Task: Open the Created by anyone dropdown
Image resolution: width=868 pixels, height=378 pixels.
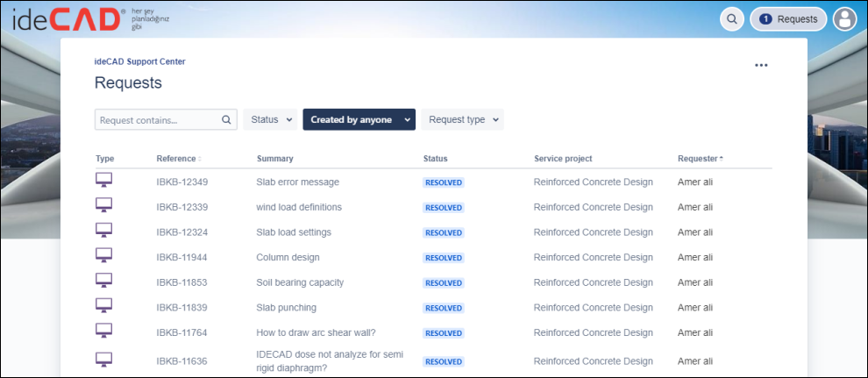Action: pyautogui.click(x=359, y=120)
